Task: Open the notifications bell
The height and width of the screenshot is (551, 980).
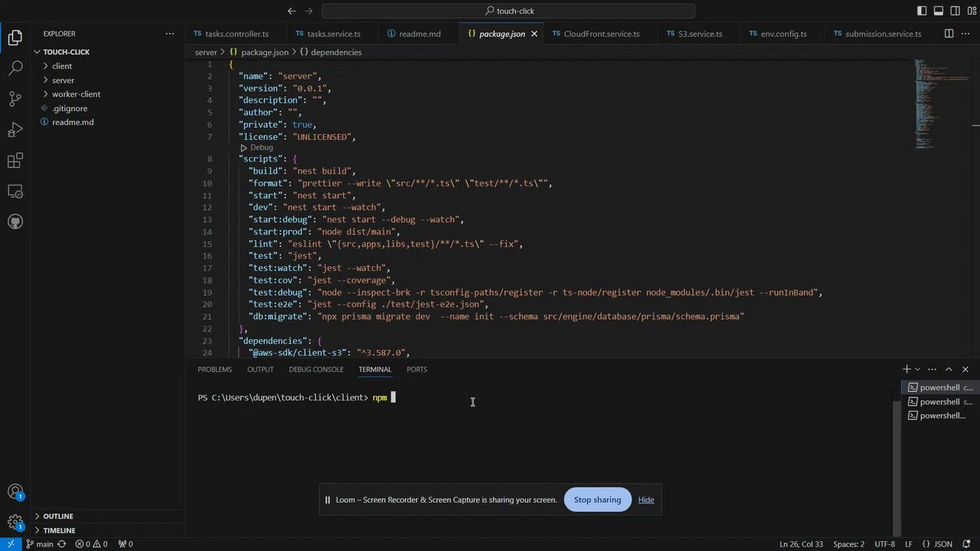Action: coord(967,544)
